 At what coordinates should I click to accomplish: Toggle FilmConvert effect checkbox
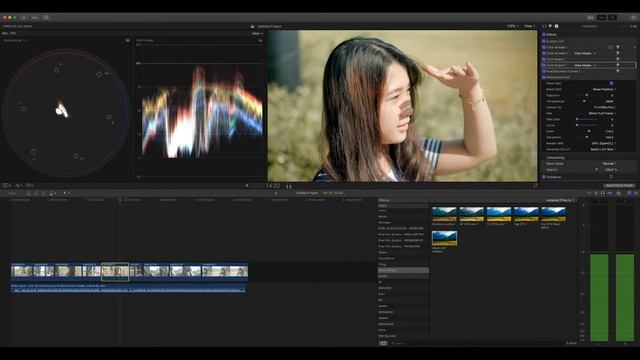[544, 77]
